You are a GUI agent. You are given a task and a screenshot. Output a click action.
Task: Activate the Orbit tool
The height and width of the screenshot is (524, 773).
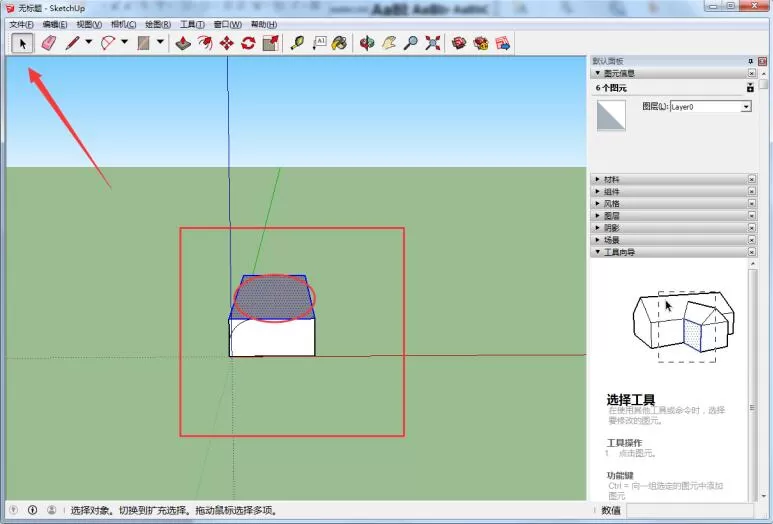click(367, 43)
